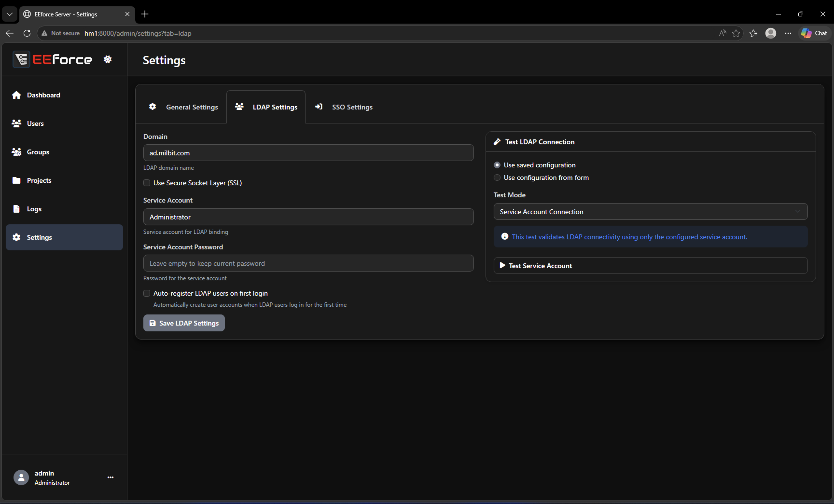Viewport: 834px width, 504px height.
Task: Click the Service Account Password field
Action: [x=308, y=263]
